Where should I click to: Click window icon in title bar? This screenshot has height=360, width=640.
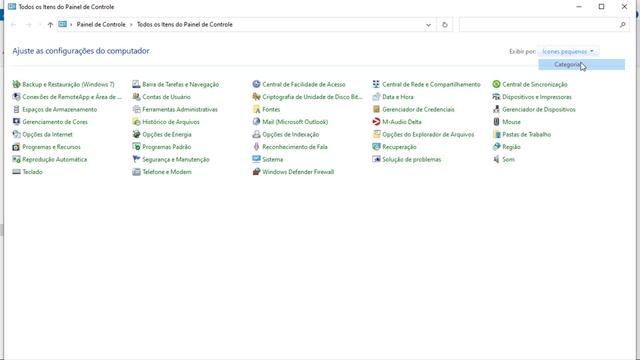click(12, 7)
